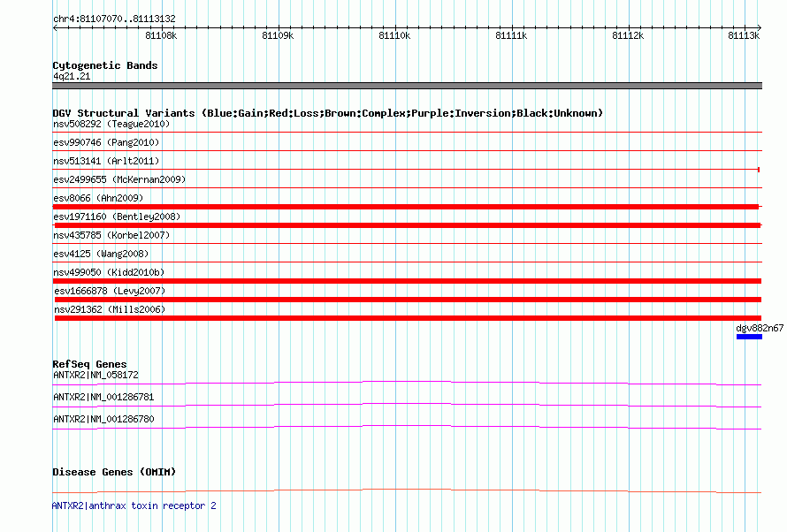Click esv2499655 (McKernan2009) variant label
Screen dimensions: 787x532
point(119,179)
